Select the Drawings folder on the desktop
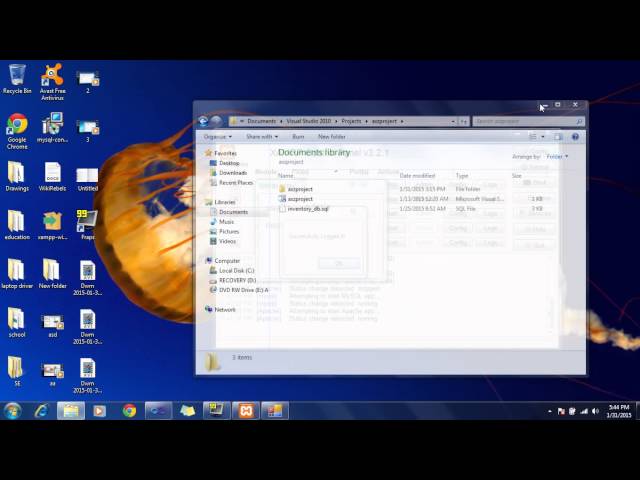640x480 pixels. click(x=17, y=176)
